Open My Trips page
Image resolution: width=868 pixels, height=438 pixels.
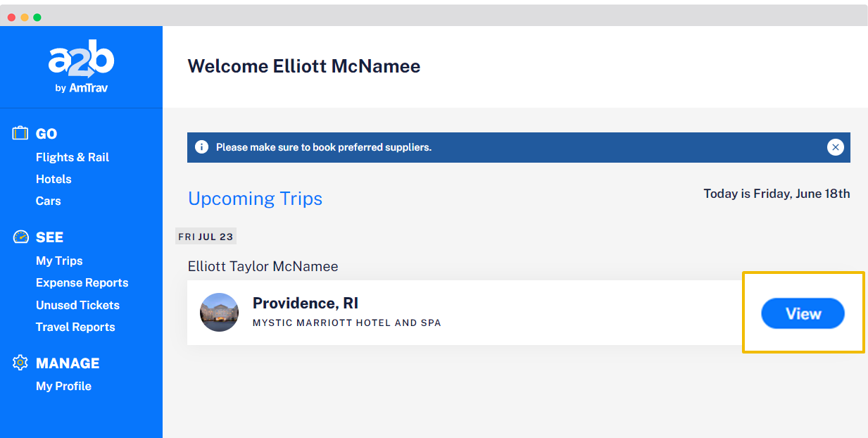[x=59, y=261]
